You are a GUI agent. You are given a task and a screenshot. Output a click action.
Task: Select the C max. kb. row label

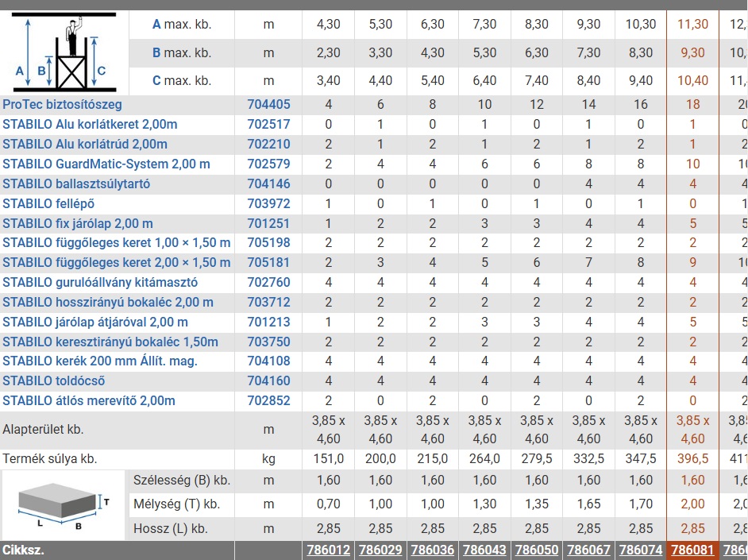[x=182, y=80]
